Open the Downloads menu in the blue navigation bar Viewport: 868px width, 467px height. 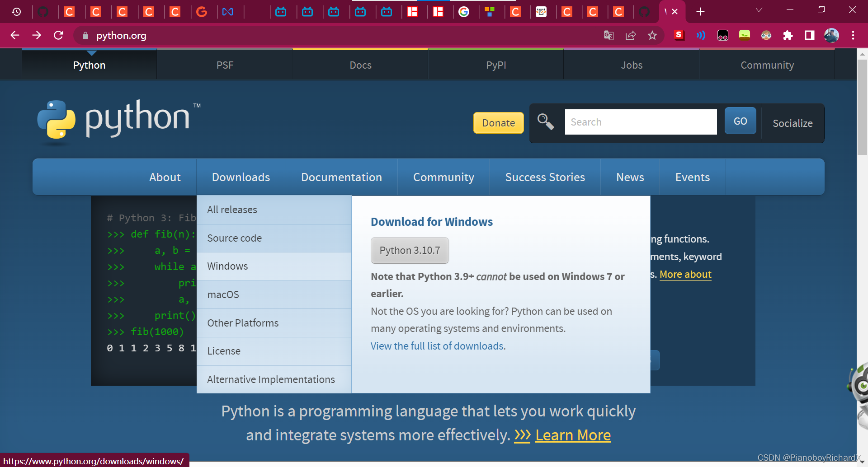click(241, 177)
